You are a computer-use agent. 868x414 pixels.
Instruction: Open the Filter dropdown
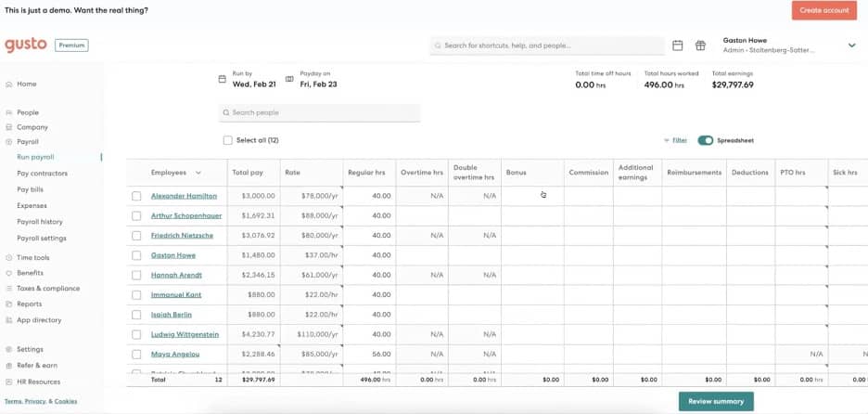coord(675,140)
